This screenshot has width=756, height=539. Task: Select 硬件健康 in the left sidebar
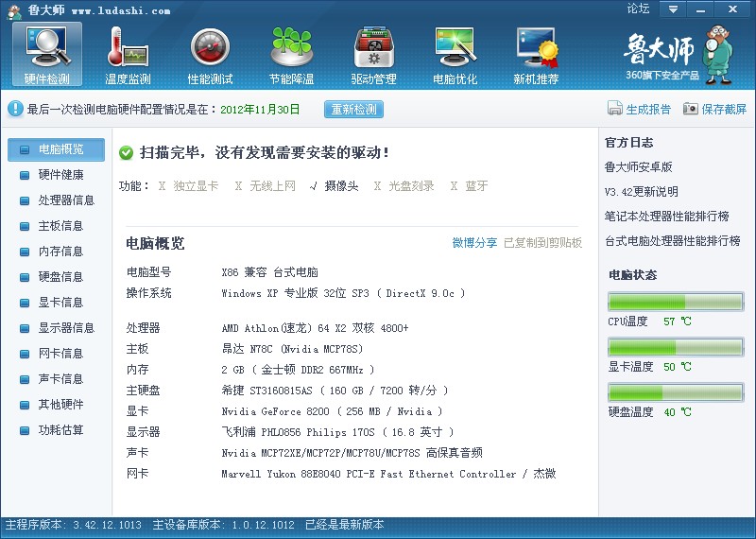coord(60,175)
